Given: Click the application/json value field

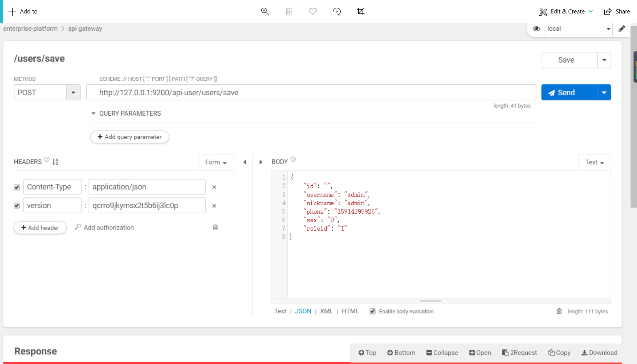Looking at the screenshot, I should pos(147,187).
